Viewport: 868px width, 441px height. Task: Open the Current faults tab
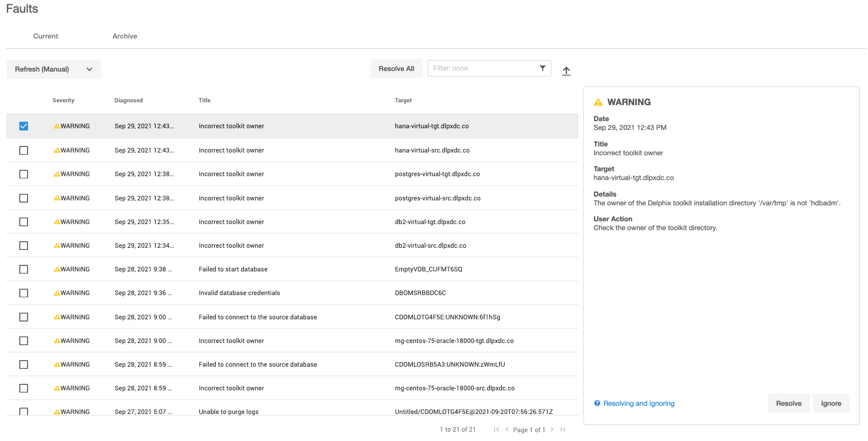click(46, 36)
